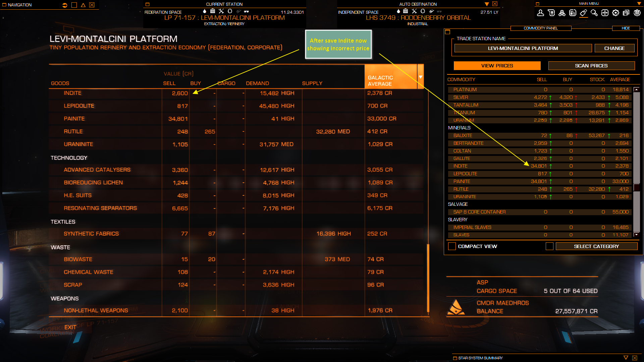
Task: Select Rutile row in station market
Action: tap(236, 131)
